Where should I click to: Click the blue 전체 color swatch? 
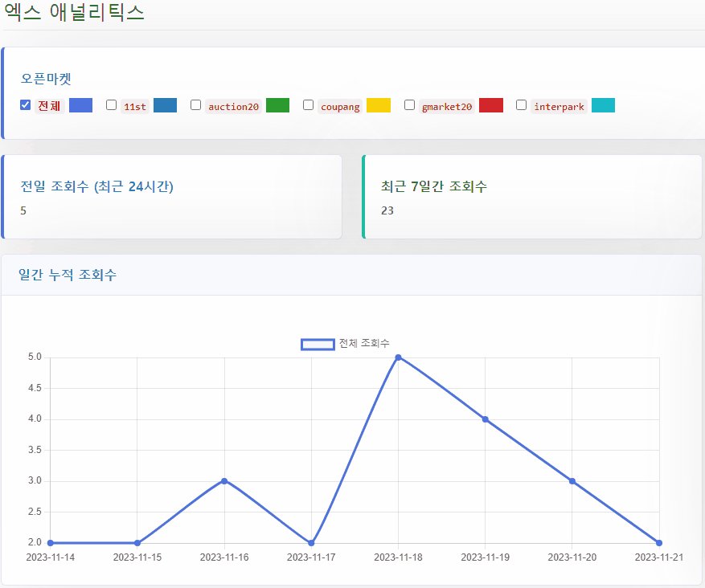[80, 105]
